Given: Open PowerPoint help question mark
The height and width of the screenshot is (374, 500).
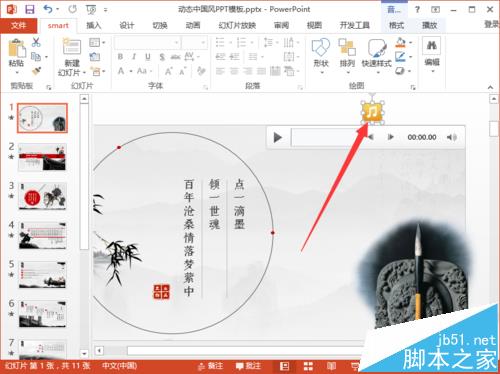Looking at the screenshot, I should pyautogui.click(x=417, y=9).
